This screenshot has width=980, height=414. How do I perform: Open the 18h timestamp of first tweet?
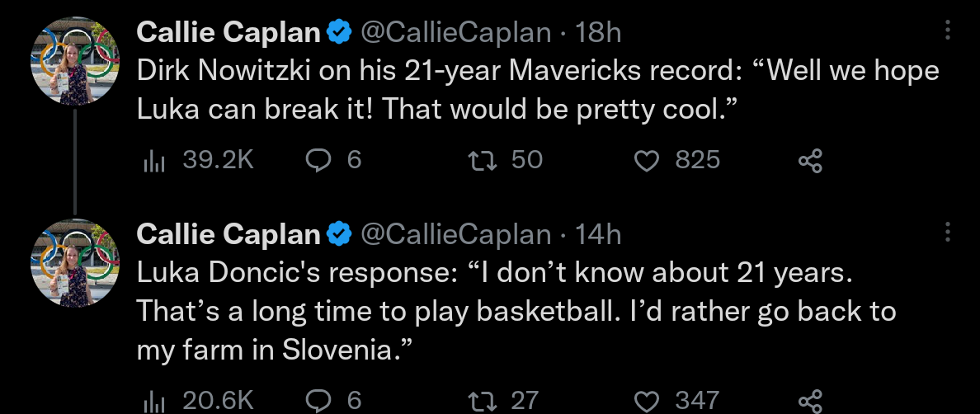tap(598, 32)
